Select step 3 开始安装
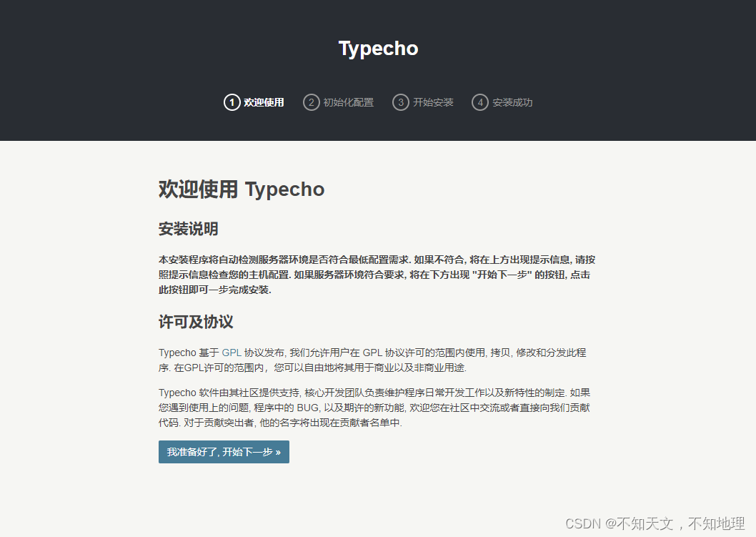This screenshot has height=537, width=756. (x=423, y=102)
